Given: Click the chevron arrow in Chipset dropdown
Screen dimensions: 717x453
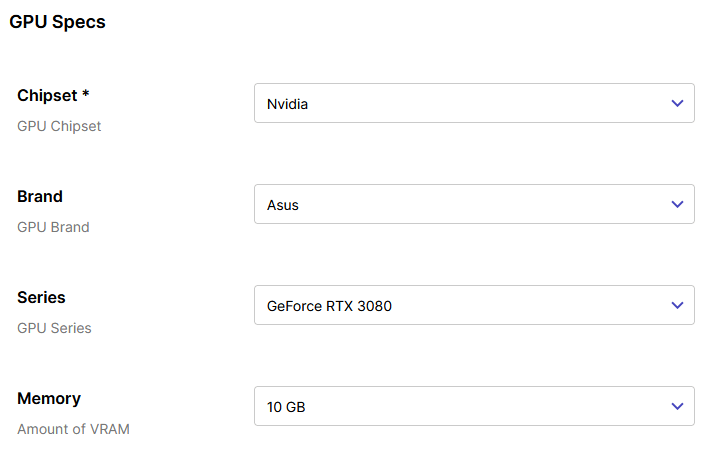Looking at the screenshot, I should click(x=677, y=103).
